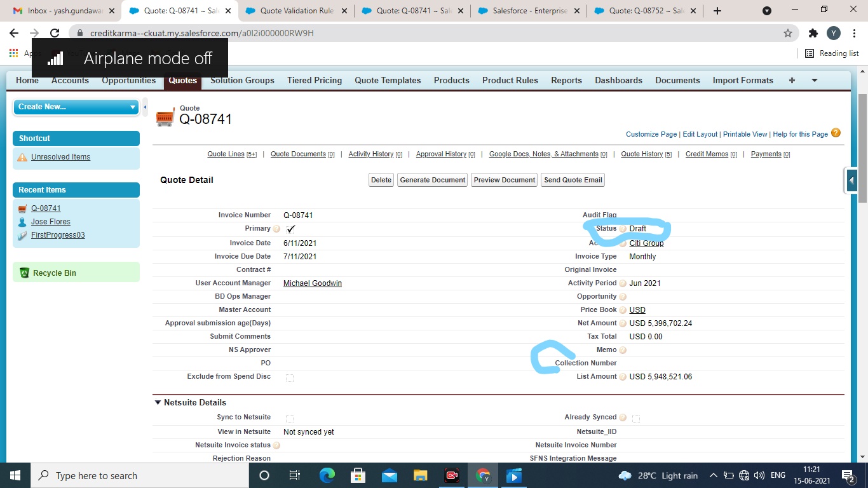This screenshot has width=868, height=488.
Task: Open the Windows notification center
Action: 848,475
